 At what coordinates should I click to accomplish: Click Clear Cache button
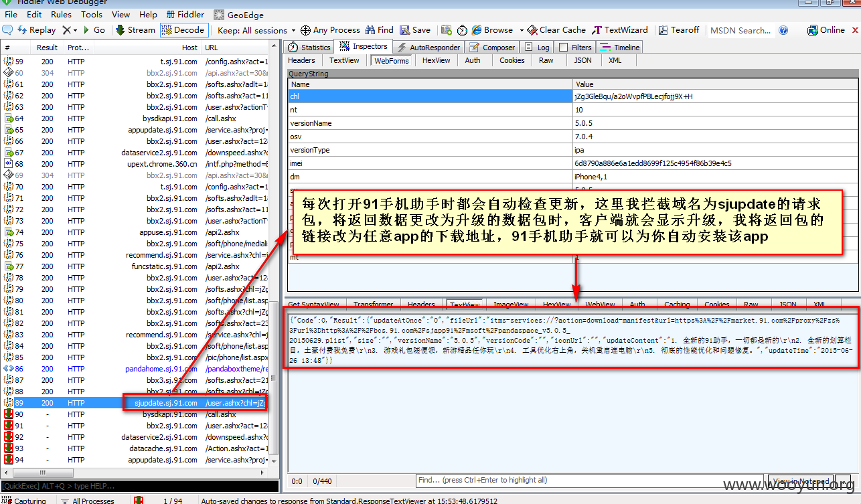pos(556,30)
